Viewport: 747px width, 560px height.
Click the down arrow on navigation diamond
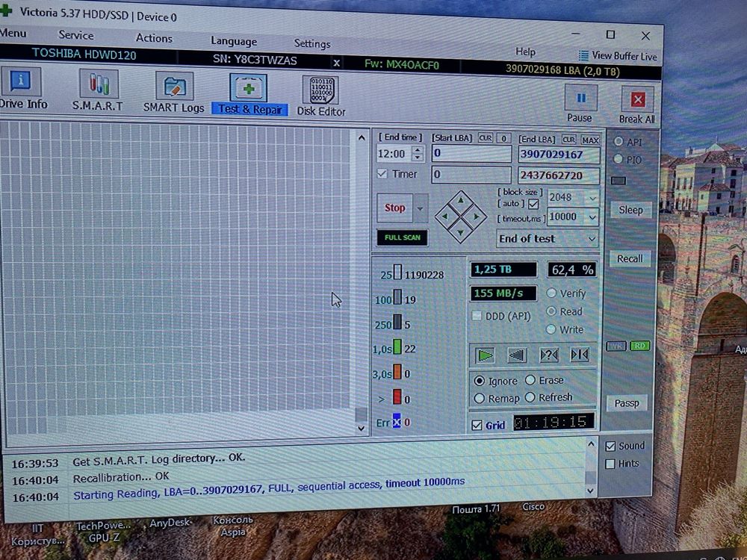click(461, 233)
